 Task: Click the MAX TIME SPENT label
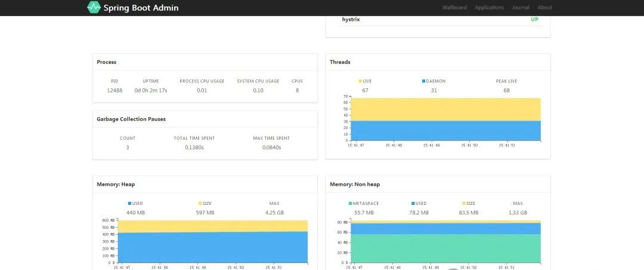pyautogui.click(x=271, y=139)
